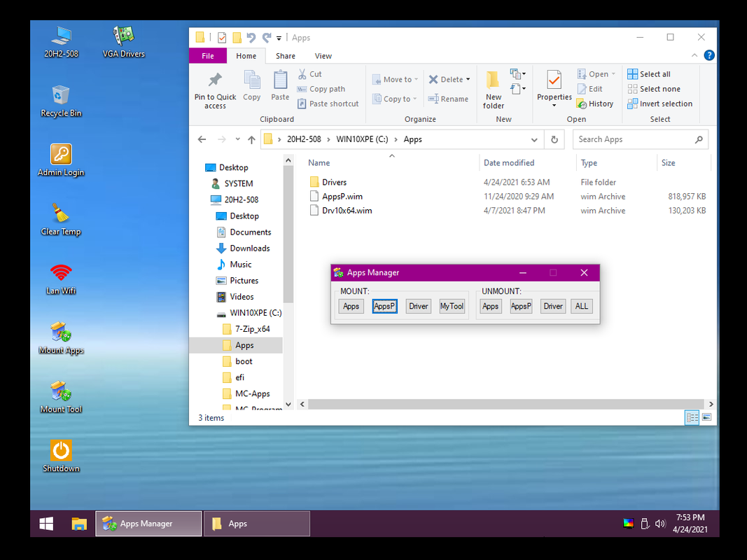Switch to the Share ribbon tab
The width and height of the screenshot is (747, 560).
(286, 56)
